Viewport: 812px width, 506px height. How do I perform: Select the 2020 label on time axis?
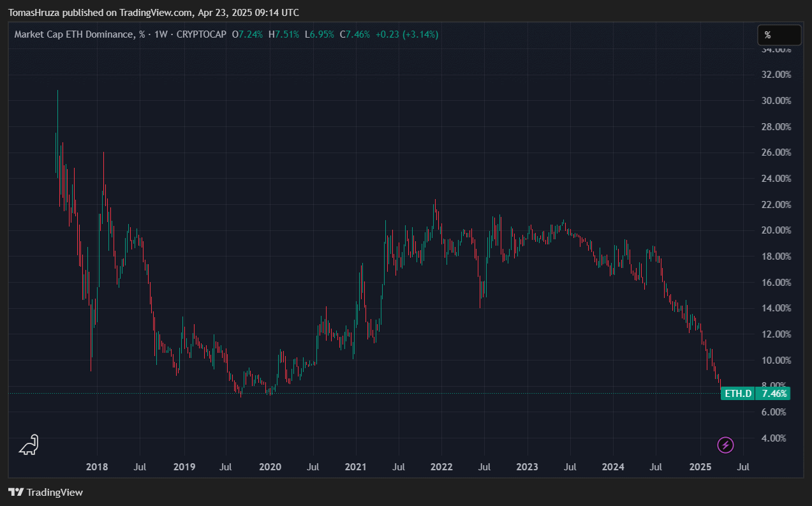pos(270,467)
